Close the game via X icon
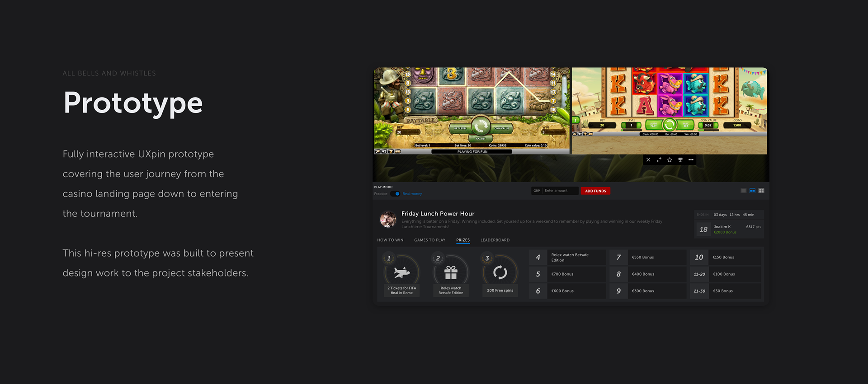868x384 pixels. click(x=648, y=160)
